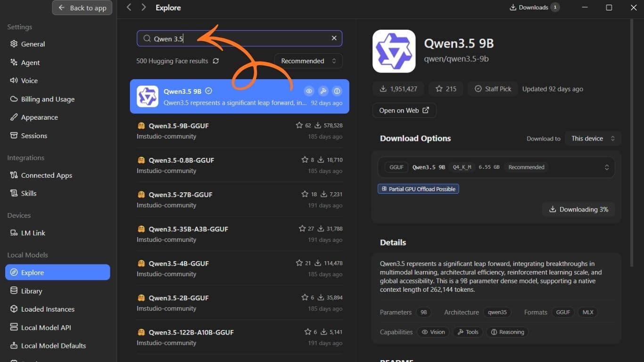The height and width of the screenshot is (362, 644).
Task: Open LM Link devices page
Action: 58,233
